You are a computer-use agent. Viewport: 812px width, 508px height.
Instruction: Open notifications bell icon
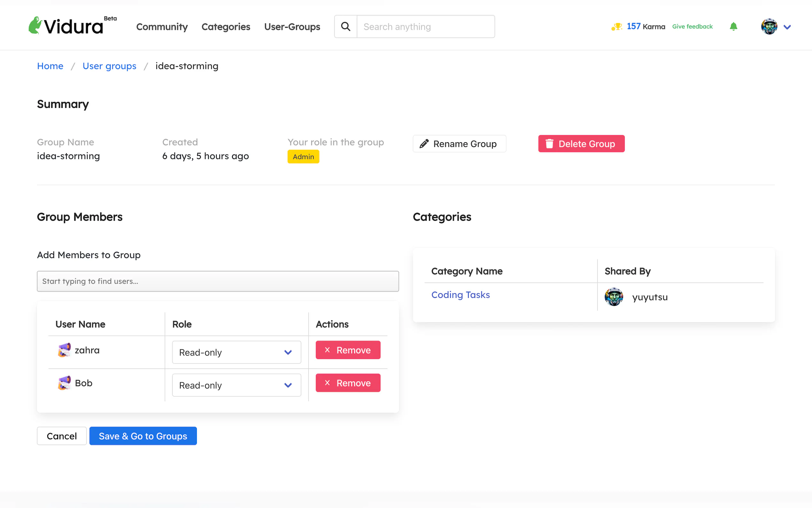click(x=733, y=27)
